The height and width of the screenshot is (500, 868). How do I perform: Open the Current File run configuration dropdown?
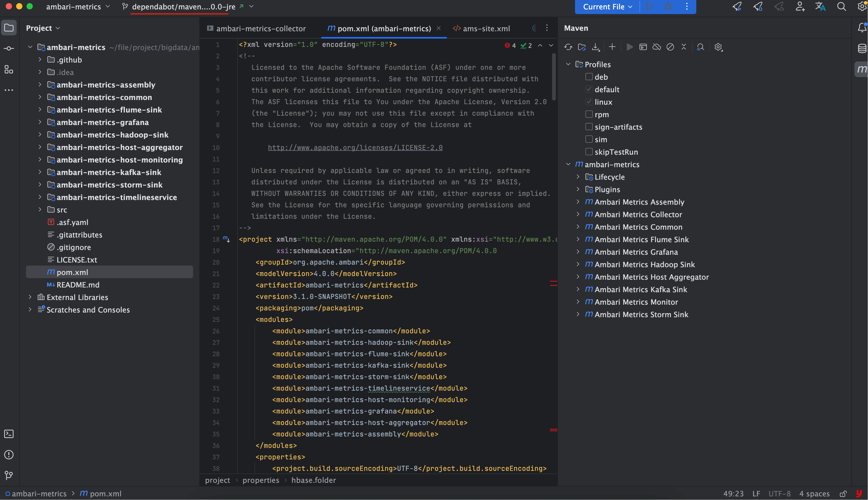pos(607,7)
